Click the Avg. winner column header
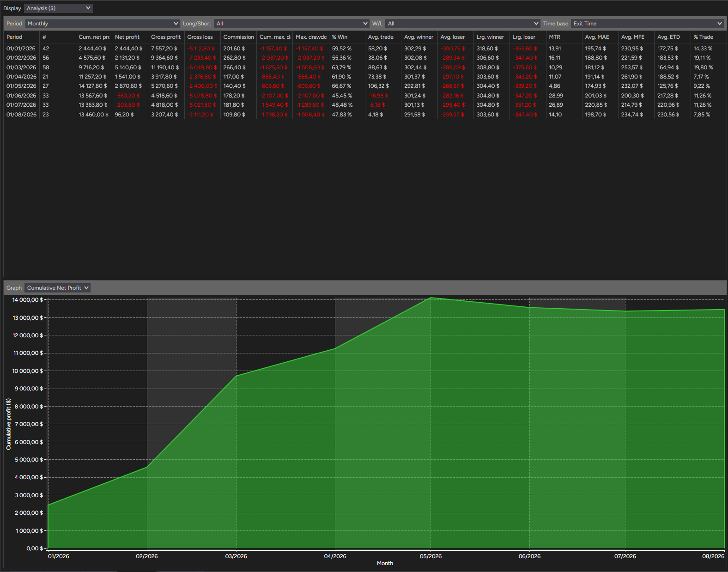 419,37
